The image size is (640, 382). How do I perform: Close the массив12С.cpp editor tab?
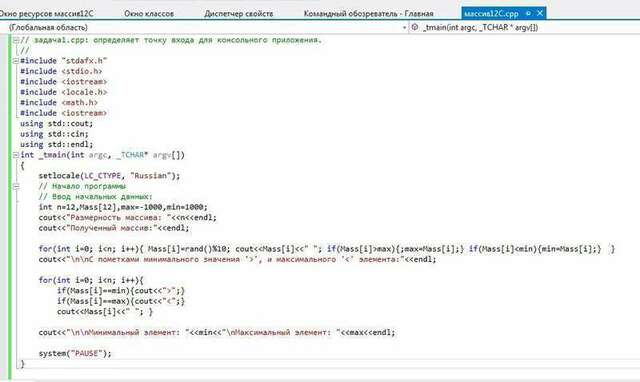(x=540, y=13)
